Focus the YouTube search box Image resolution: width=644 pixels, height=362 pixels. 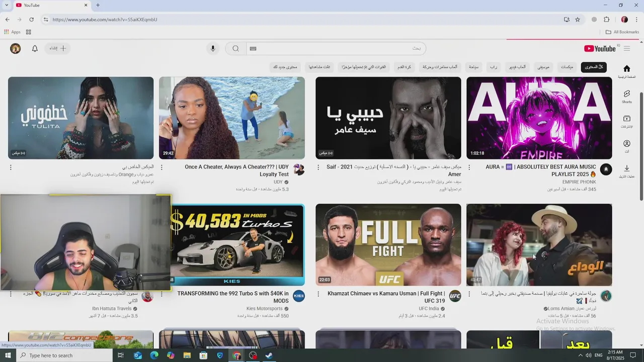[x=336, y=48]
